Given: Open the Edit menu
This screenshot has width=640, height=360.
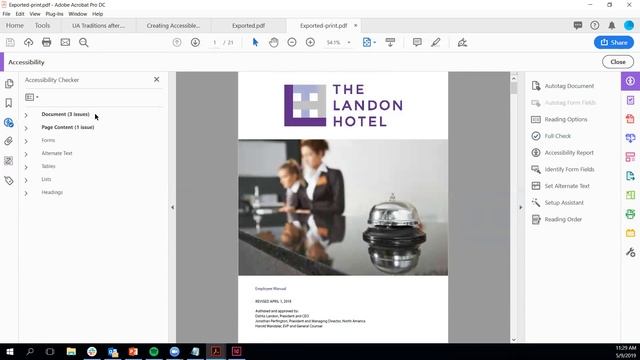Looking at the screenshot, I should [20, 14].
